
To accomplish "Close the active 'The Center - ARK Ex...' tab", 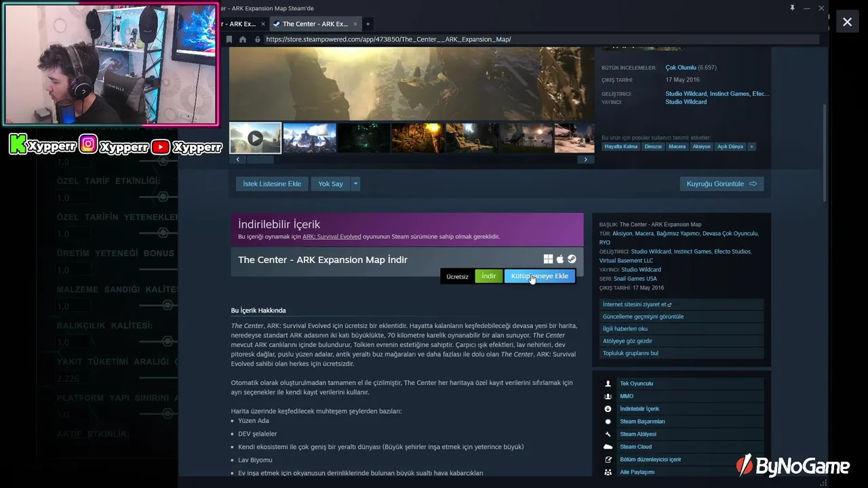I will point(355,24).
